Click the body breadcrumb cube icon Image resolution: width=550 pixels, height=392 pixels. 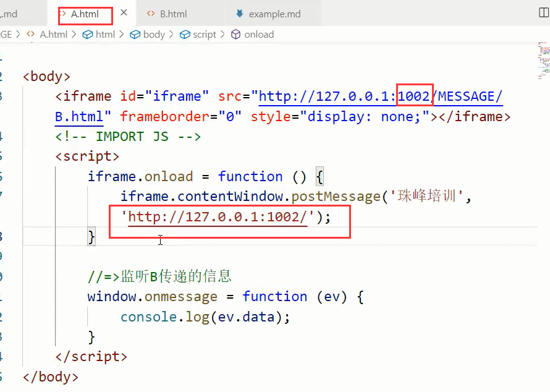point(135,35)
